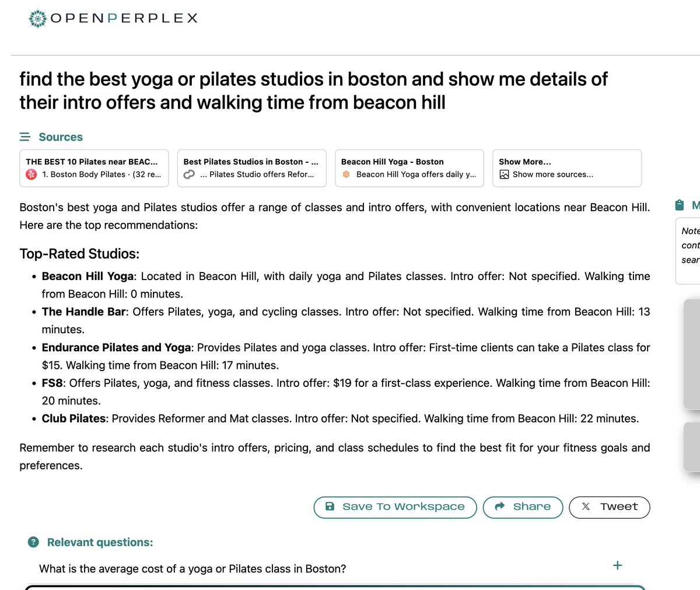
Task: Show more sources card
Action: (567, 168)
